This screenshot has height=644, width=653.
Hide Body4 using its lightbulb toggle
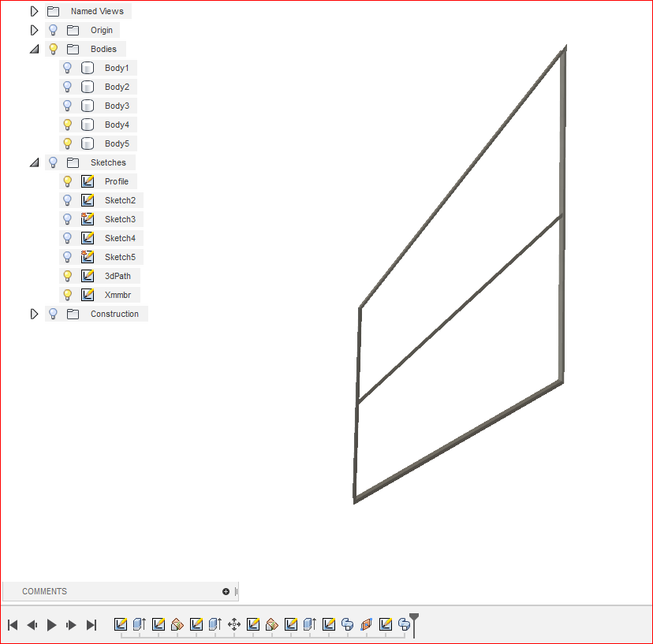point(67,125)
